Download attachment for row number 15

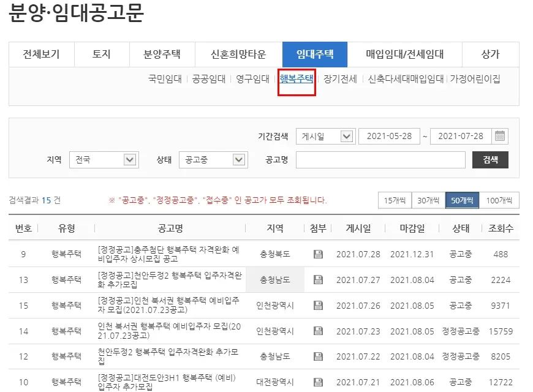coord(318,305)
